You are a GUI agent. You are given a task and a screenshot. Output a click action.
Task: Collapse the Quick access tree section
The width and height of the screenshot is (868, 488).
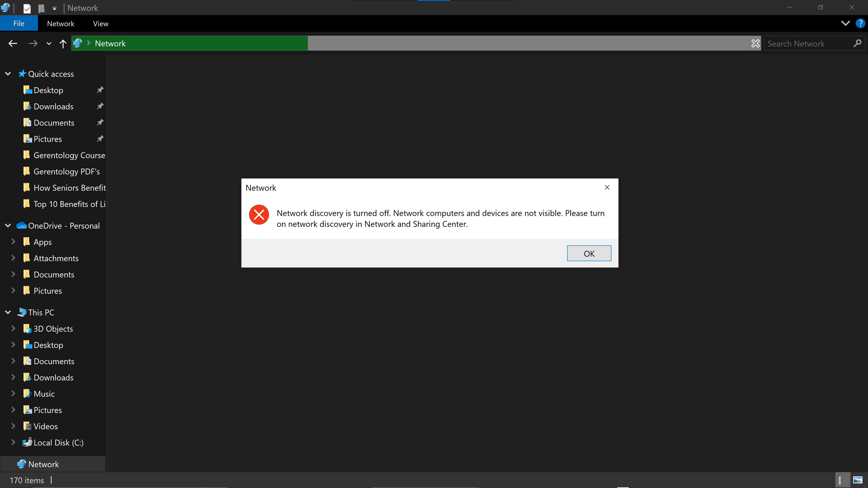point(8,74)
